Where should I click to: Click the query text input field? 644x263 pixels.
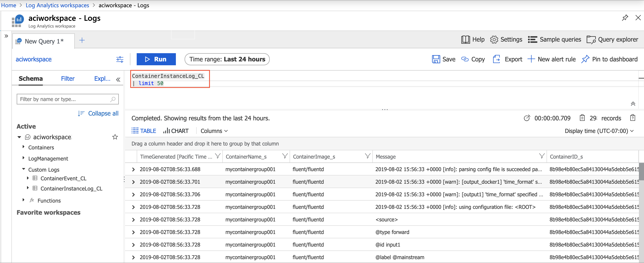coord(170,79)
